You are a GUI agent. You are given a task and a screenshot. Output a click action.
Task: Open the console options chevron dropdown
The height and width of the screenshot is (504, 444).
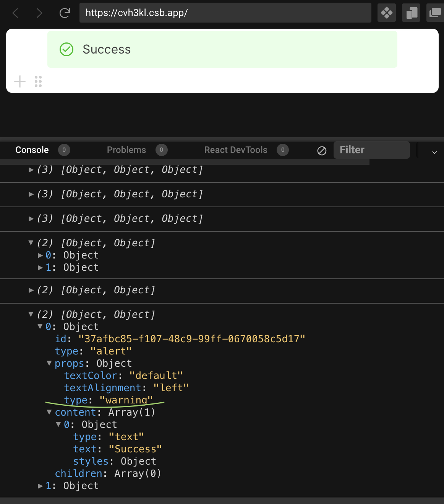pos(434,152)
